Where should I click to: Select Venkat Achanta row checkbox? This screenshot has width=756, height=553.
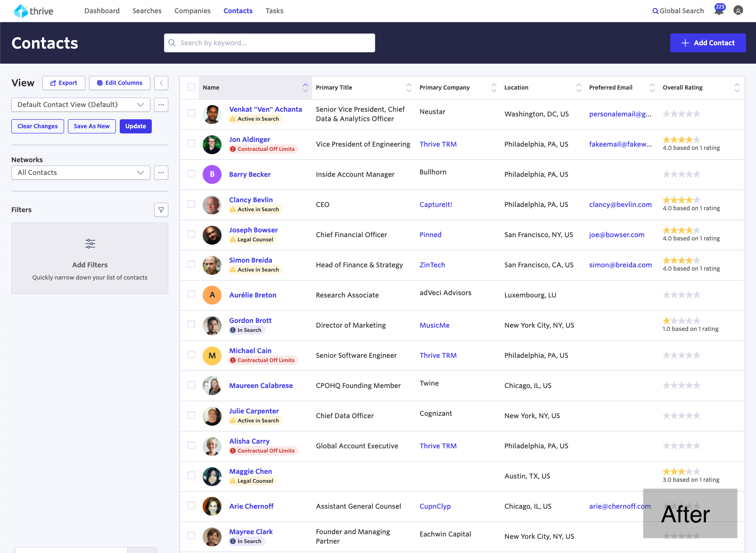pos(191,113)
